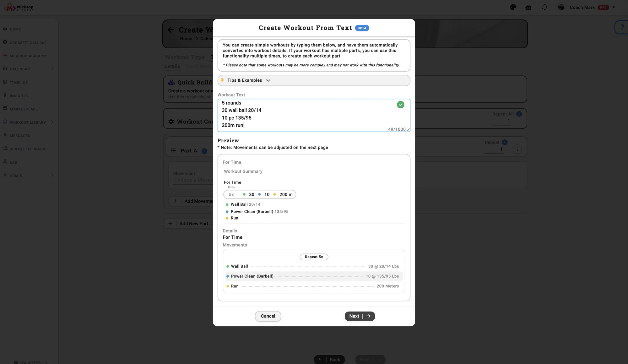
Task: Click the Part A Repeat info icon
Action: (x=505, y=142)
